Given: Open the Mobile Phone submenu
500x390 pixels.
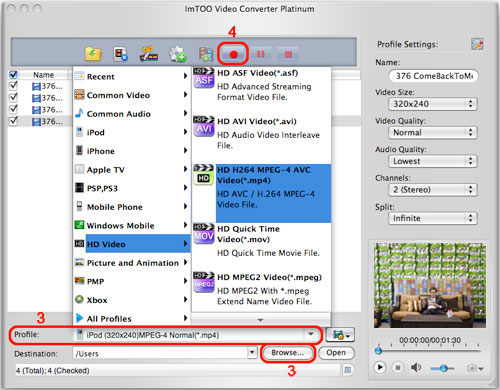Looking at the screenshot, I should [x=132, y=207].
